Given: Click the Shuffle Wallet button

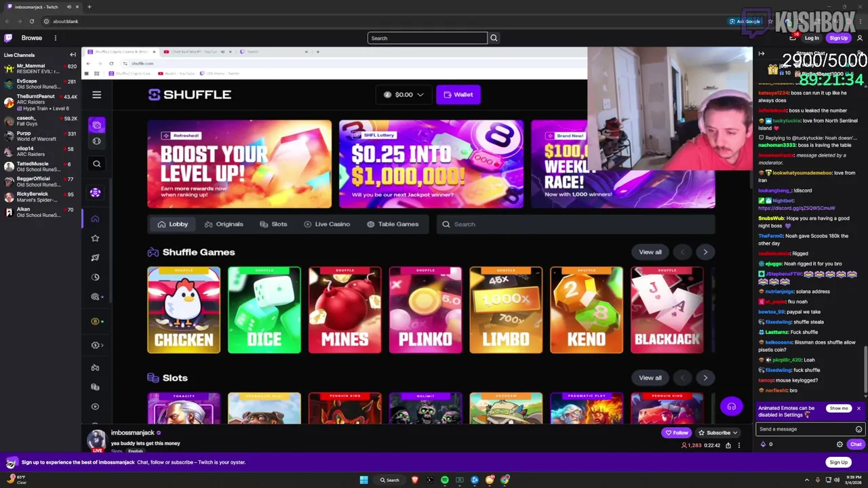Looking at the screenshot, I should pos(458,95).
